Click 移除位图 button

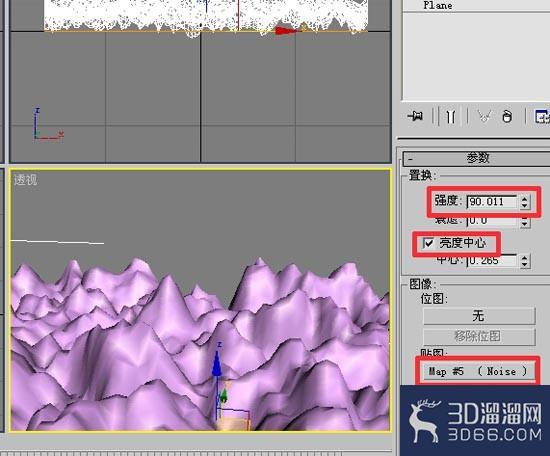479,336
